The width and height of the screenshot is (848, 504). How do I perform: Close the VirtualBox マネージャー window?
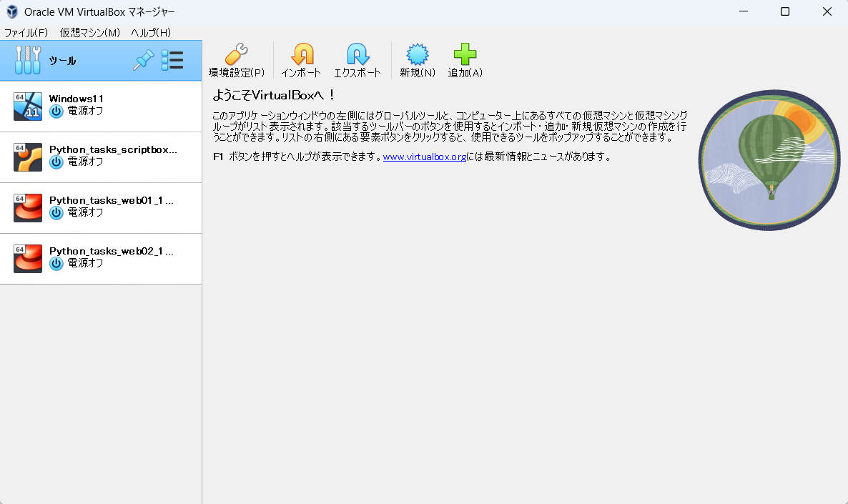tap(827, 11)
